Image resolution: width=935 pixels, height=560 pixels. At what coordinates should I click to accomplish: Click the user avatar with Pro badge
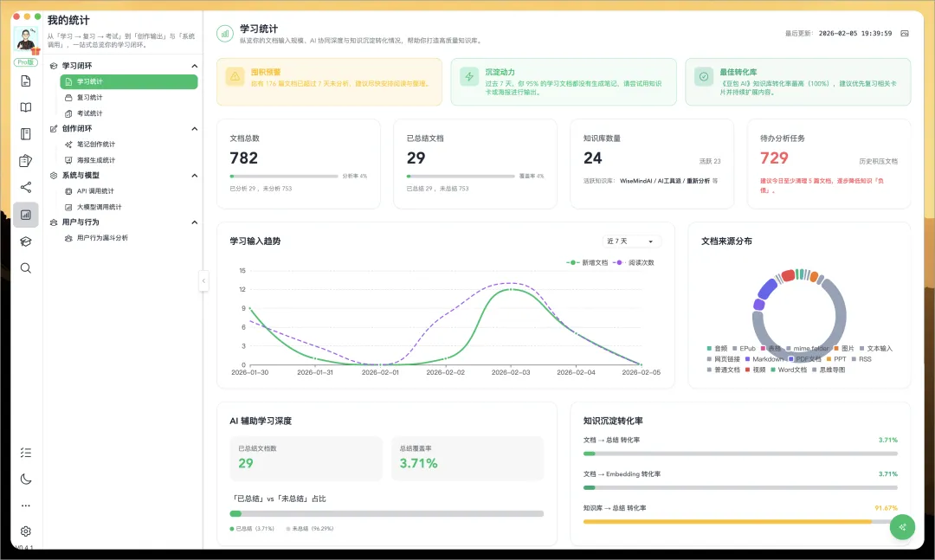coord(26,41)
